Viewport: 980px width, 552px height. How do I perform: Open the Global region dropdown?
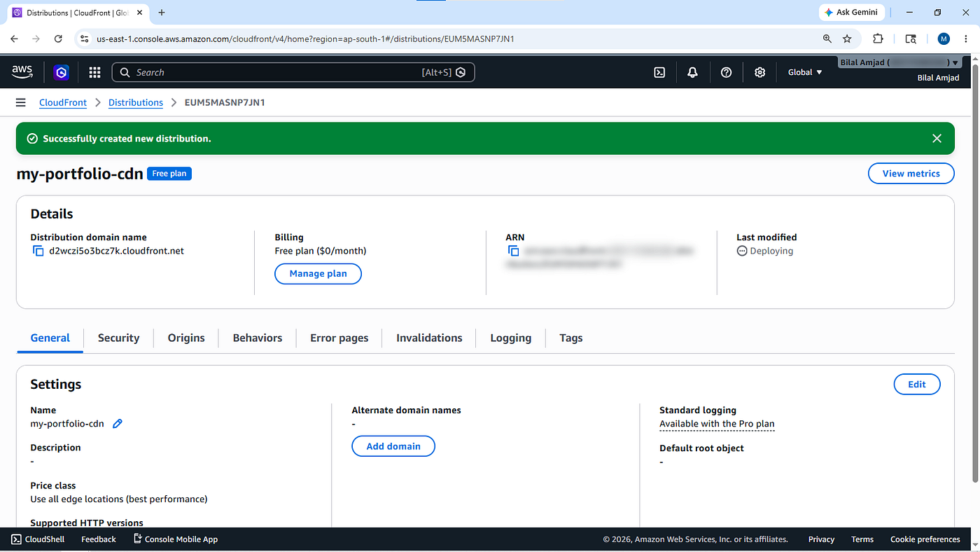pyautogui.click(x=805, y=72)
